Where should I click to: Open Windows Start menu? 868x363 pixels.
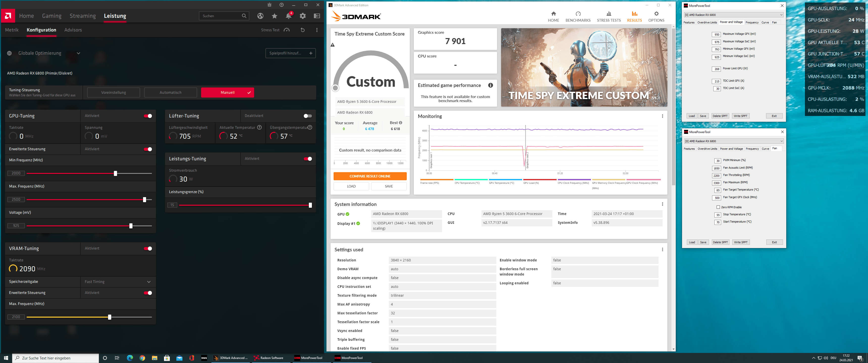6,358
